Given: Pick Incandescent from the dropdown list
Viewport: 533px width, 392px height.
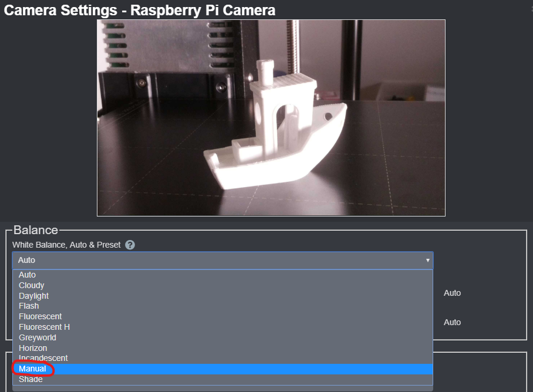Looking at the screenshot, I should (x=43, y=358).
